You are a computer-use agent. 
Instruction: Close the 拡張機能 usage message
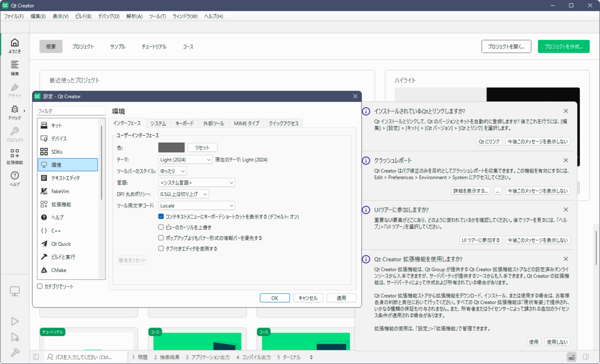565,259
